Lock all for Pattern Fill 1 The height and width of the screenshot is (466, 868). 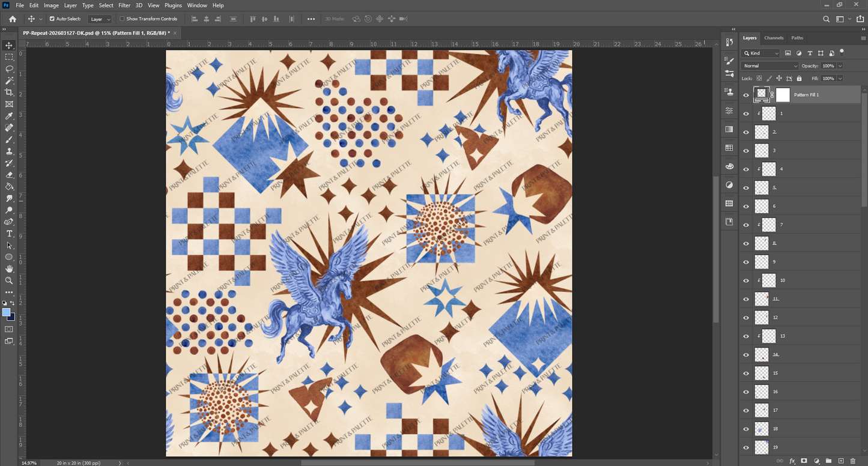[799, 78]
